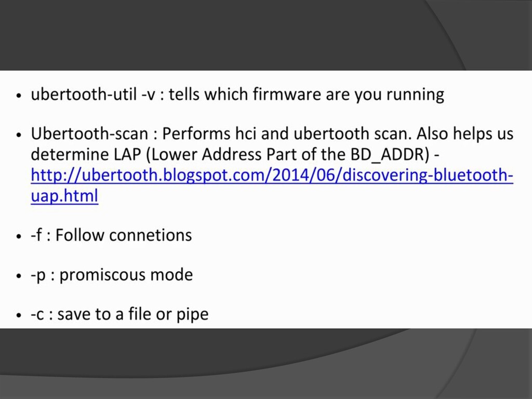The height and width of the screenshot is (399, 532).
Task: Click the 'uap.html' link continuation
Action: (x=64, y=196)
